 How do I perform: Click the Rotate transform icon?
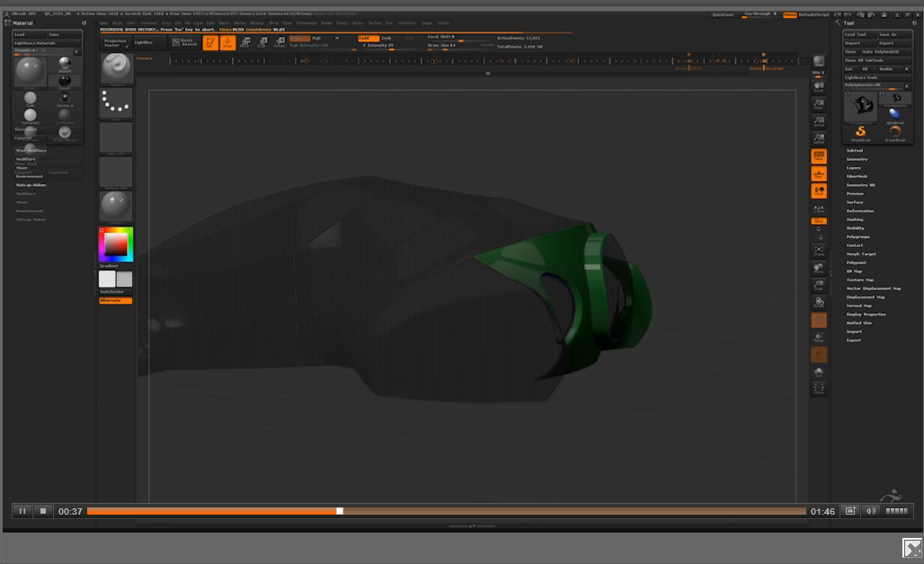(280, 42)
